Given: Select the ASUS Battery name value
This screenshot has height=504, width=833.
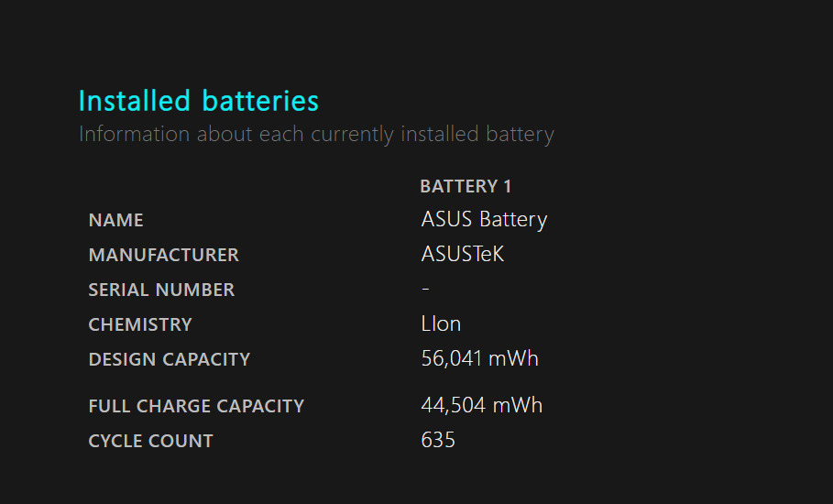Looking at the screenshot, I should click(484, 220).
